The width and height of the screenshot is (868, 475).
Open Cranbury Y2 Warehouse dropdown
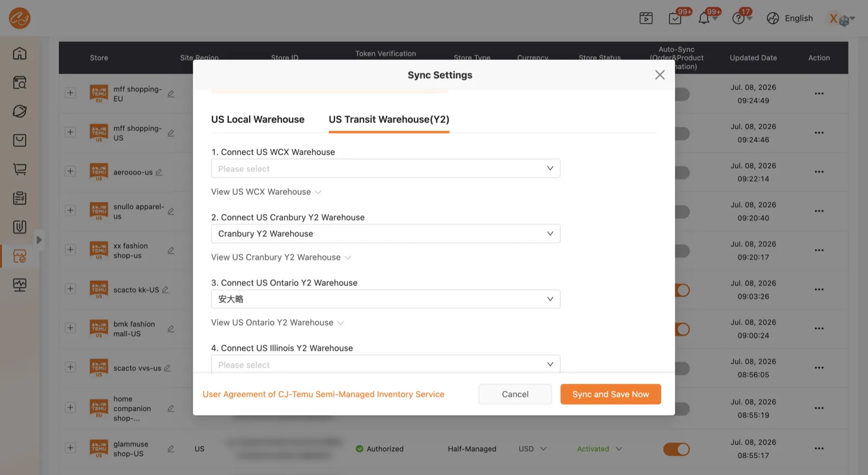(386, 233)
